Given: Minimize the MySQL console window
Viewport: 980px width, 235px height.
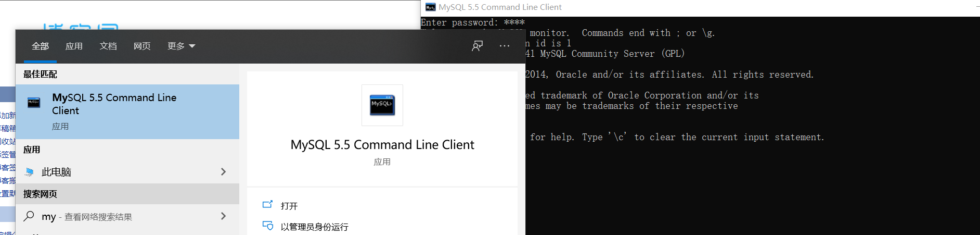Looking at the screenshot, I should [x=977, y=7].
